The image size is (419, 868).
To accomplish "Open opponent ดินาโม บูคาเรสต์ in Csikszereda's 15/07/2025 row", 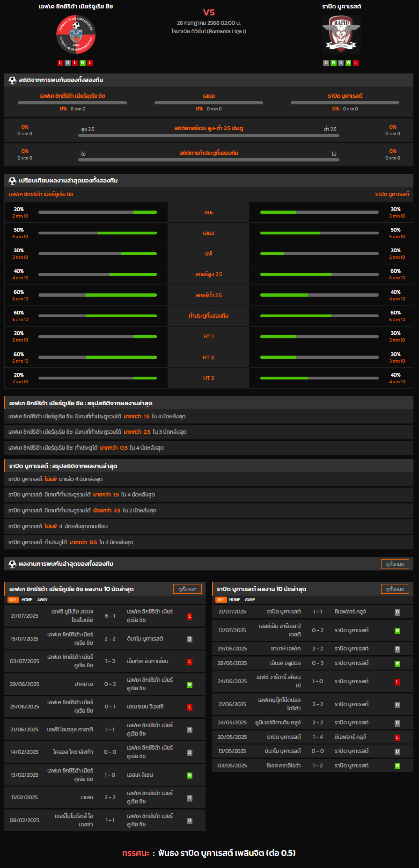I will point(145,639).
